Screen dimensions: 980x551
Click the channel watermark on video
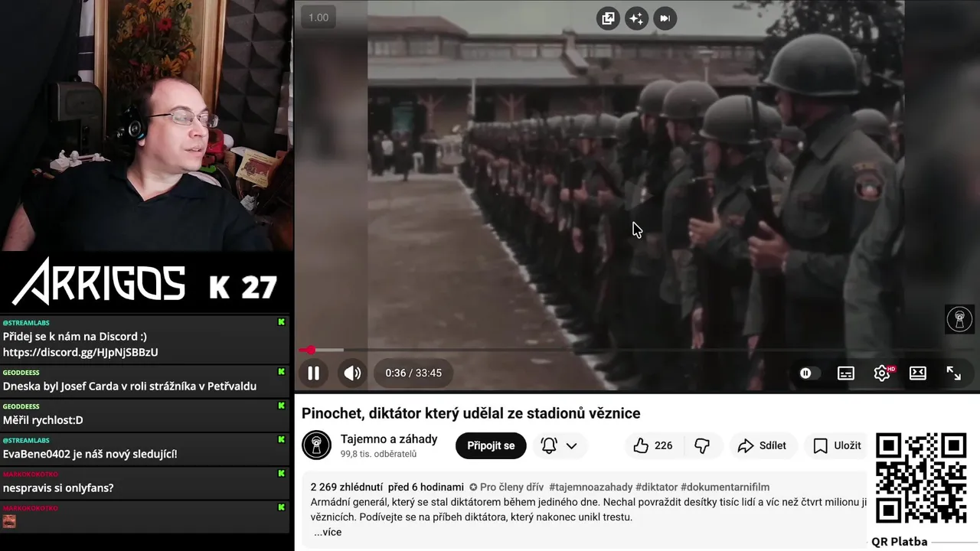pyautogui.click(x=959, y=319)
